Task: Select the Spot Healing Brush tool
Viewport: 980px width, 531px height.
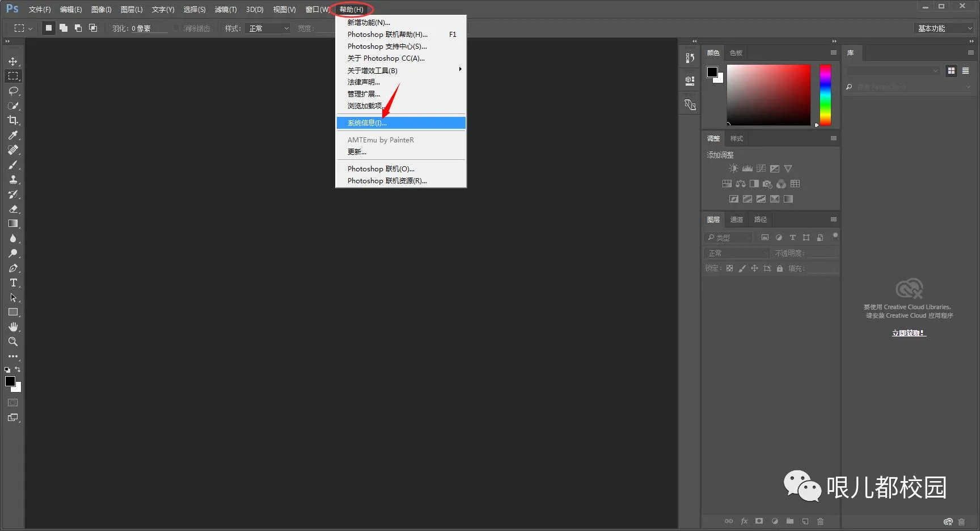Action: tap(13, 150)
